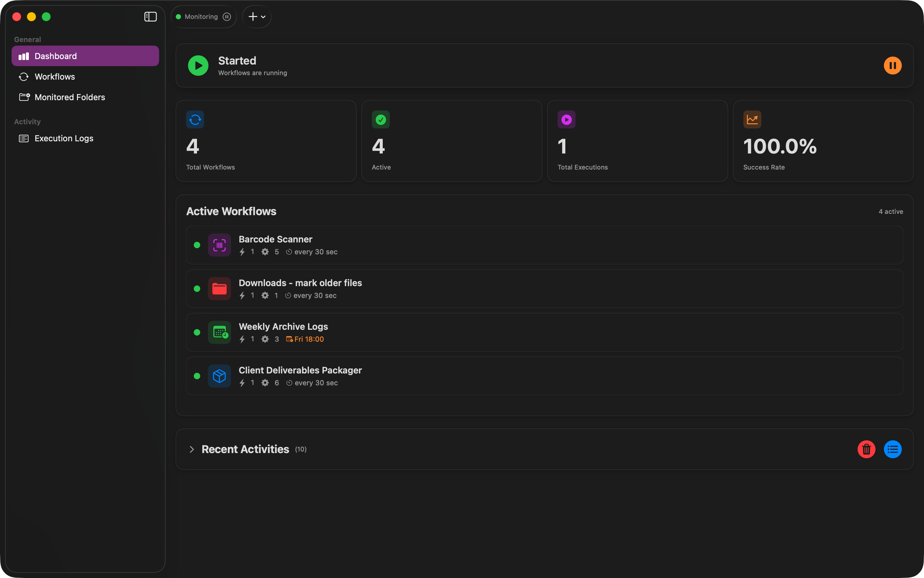
Task: Click the Started status heading
Action: tap(237, 60)
